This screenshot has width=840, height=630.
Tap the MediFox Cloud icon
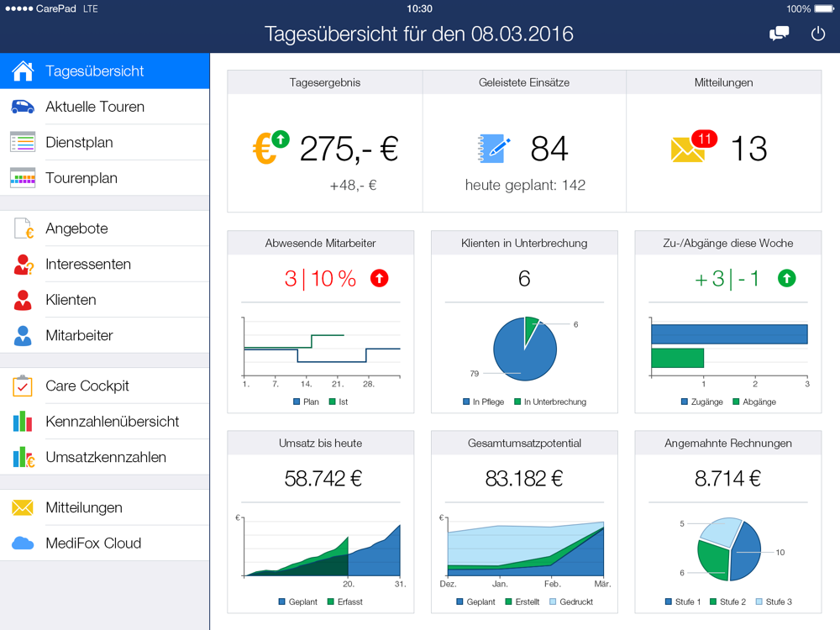tap(23, 543)
